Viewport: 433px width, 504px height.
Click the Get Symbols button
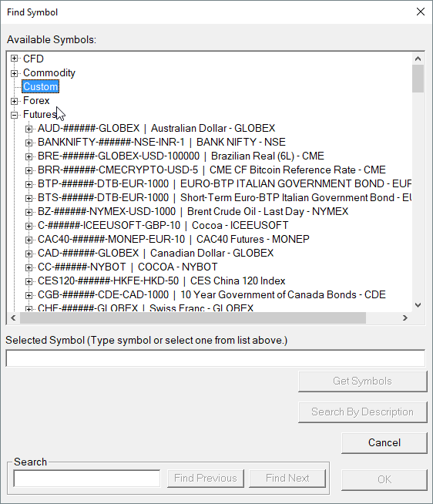(363, 381)
